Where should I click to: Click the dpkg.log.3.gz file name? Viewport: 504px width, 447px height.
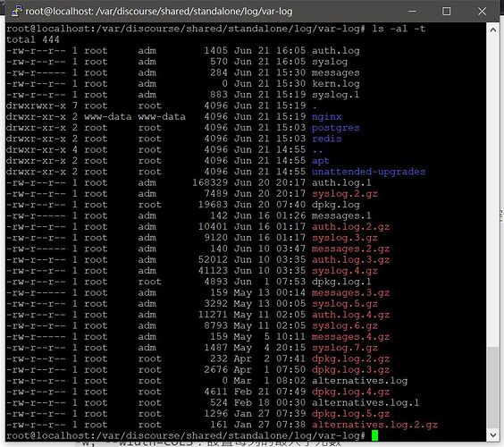[x=350, y=370]
